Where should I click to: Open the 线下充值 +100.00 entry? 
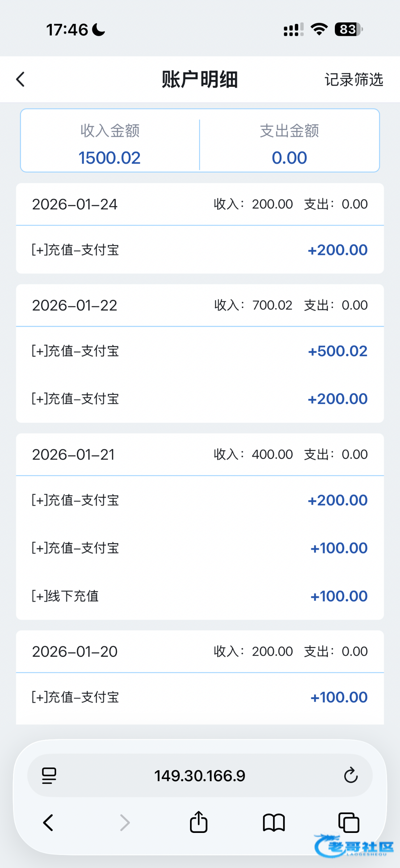[200, 596]
